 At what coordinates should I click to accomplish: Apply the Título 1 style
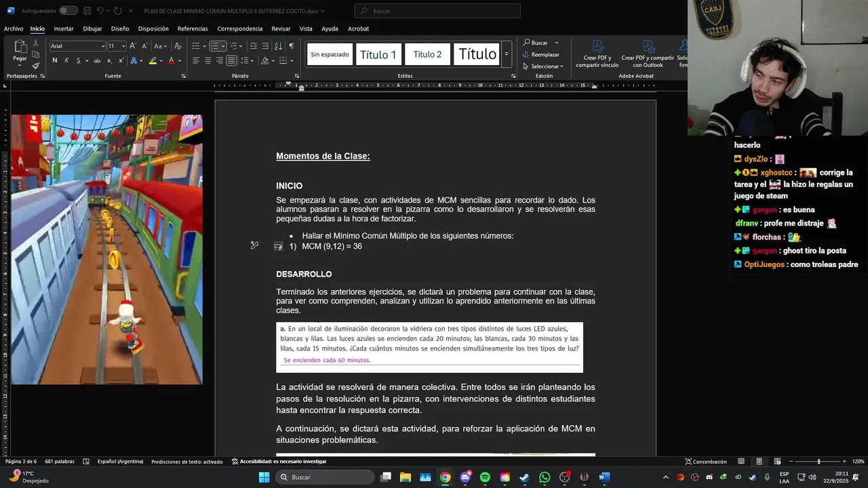click(x=378, y=54)
